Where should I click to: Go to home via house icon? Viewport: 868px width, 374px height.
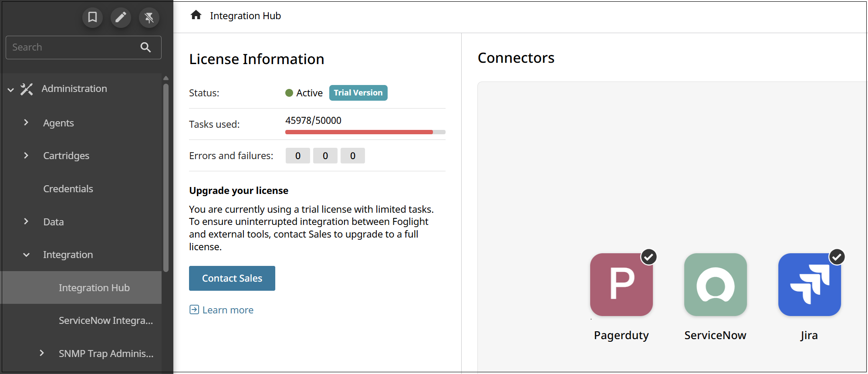[x=196, y=15]
